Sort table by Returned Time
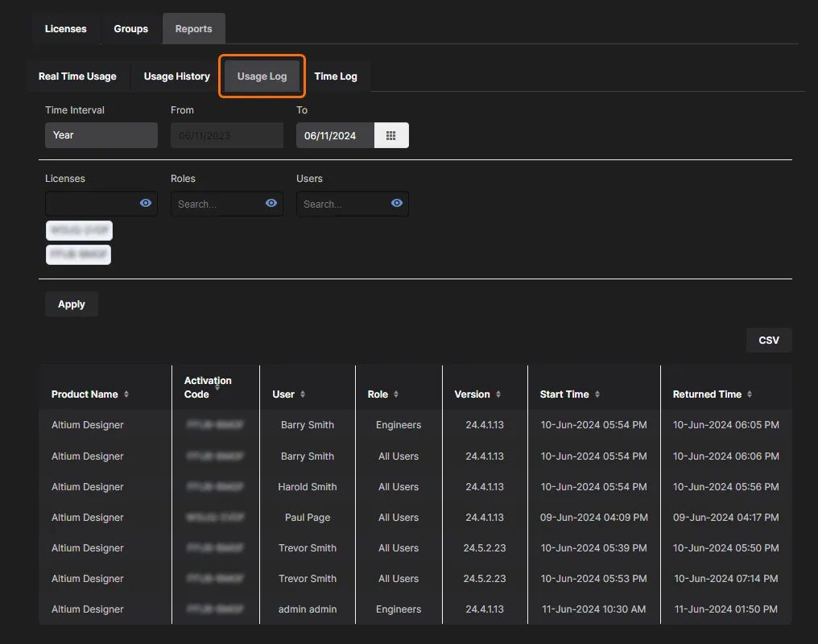 (x=750, y=394)
